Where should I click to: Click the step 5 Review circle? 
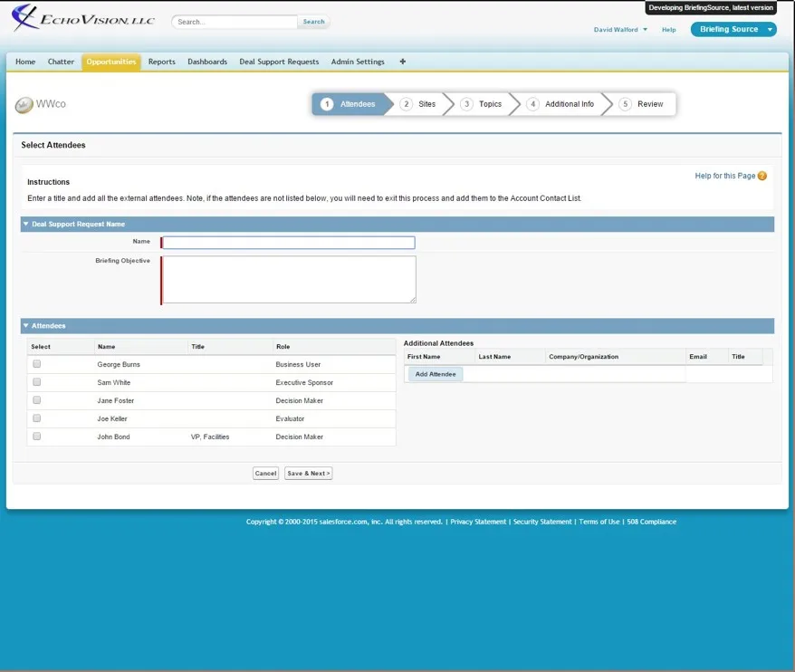coord(625,104)
